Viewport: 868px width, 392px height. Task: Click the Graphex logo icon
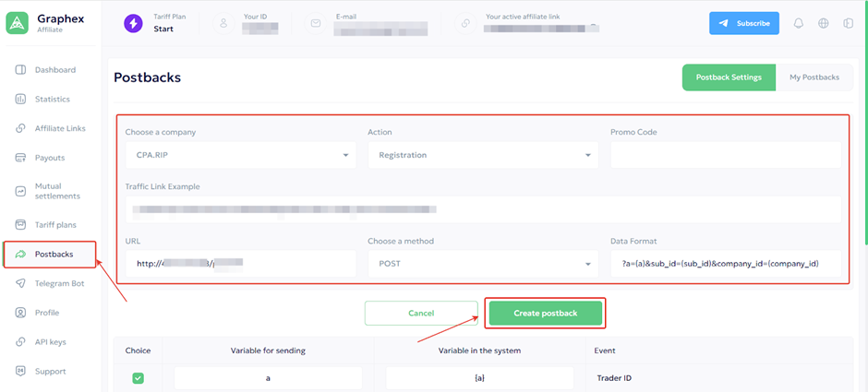tap(18, 23)
